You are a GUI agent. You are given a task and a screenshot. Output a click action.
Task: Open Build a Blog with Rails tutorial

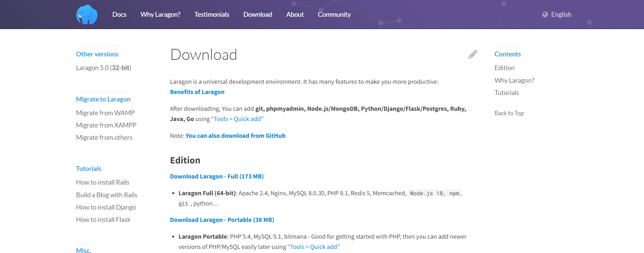[107, 195]
